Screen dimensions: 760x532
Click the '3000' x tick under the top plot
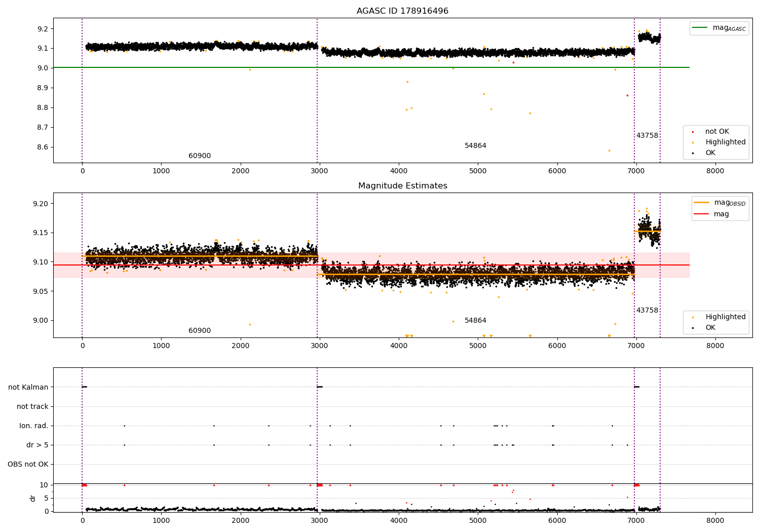click(320, 171)
